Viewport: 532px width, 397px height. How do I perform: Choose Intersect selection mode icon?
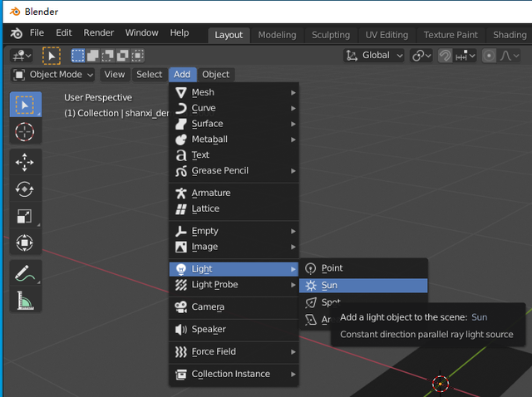click(x=137, y=56)
